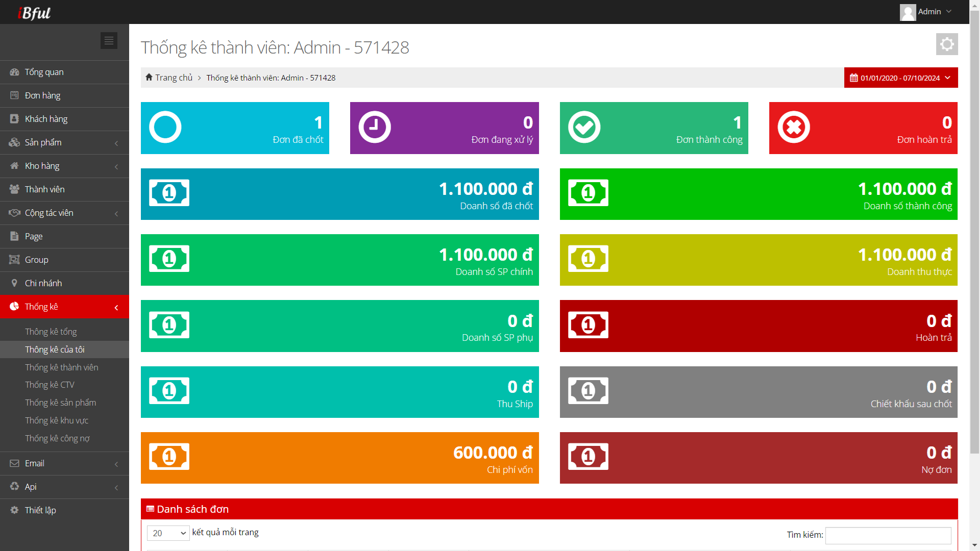Click the Api icon in sidebar
The height and width of the screenshot is (551, 980).
pyautogui.click(x=14, y=487)
